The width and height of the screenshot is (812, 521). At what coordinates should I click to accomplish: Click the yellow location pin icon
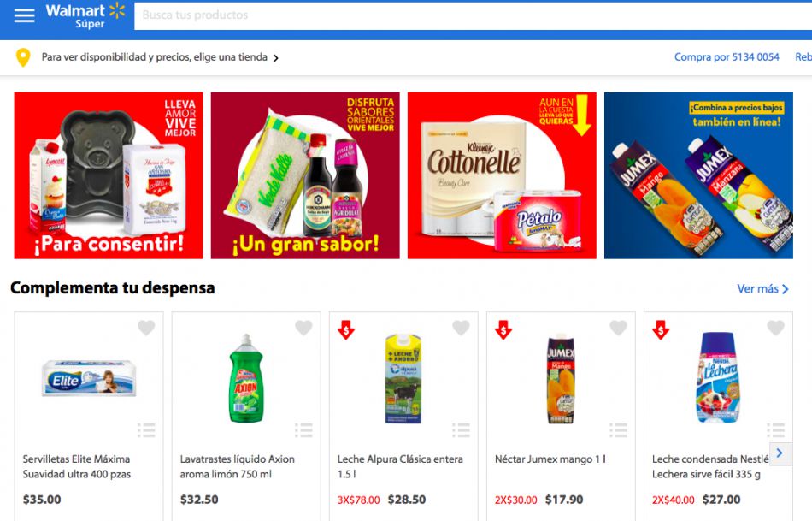(x=23, y=57)
